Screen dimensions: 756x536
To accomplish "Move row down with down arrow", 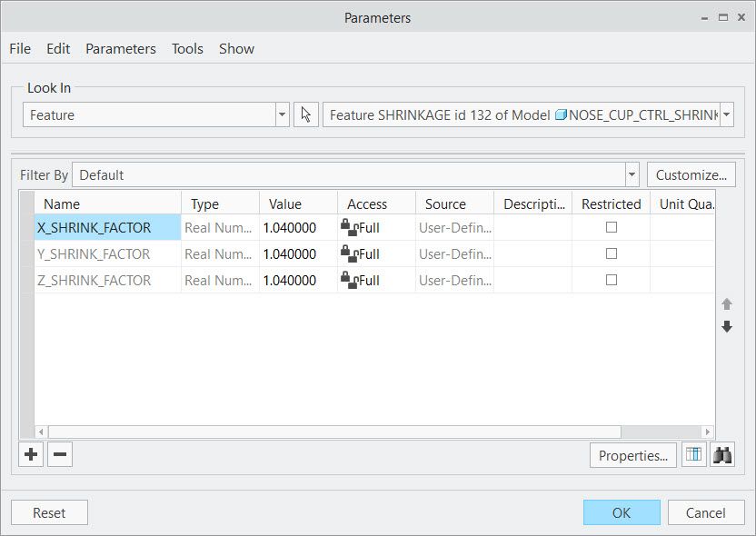I will [x=727, y=327].
